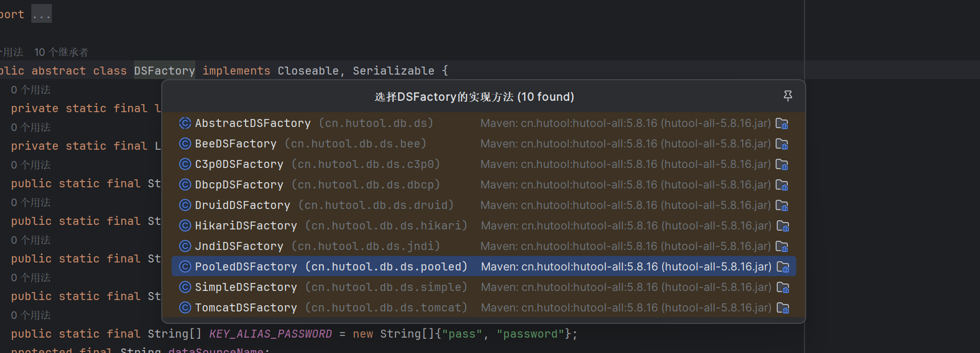Viewport: 980px width, 353px height.
Task: Click the class icon beside SimpleDSFactory
Action: pyautogui.click(x=185, y=287)
